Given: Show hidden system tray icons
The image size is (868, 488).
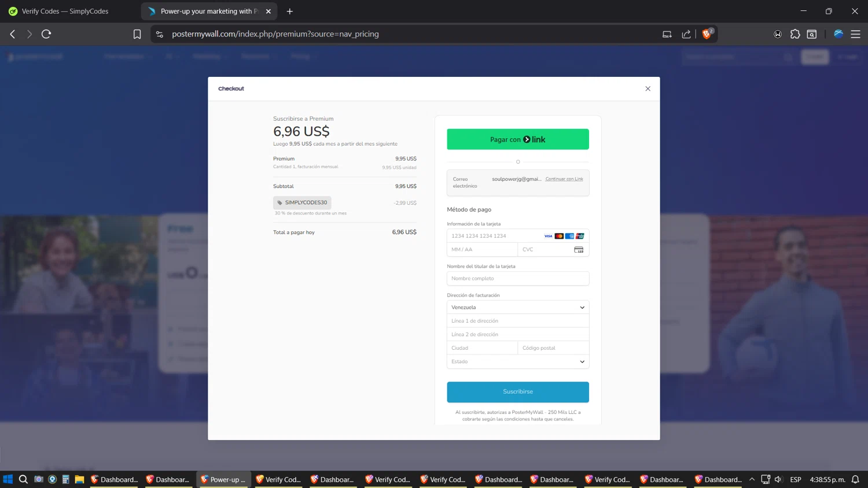Looking at the screenshot, I should pos(752,479).
